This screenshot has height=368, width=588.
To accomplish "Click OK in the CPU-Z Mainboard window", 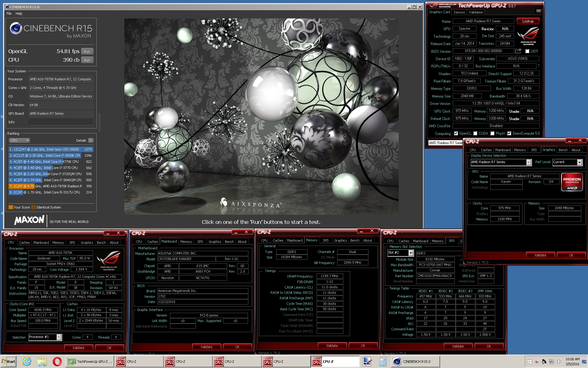I will [237, 347].
